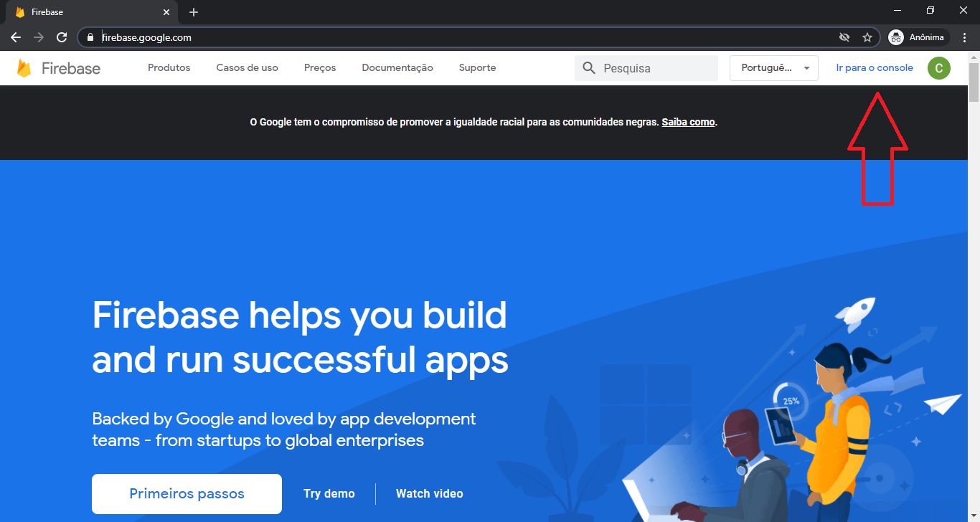Click the reload page icon
The image size is (980, 522).
tap(62, 37)
